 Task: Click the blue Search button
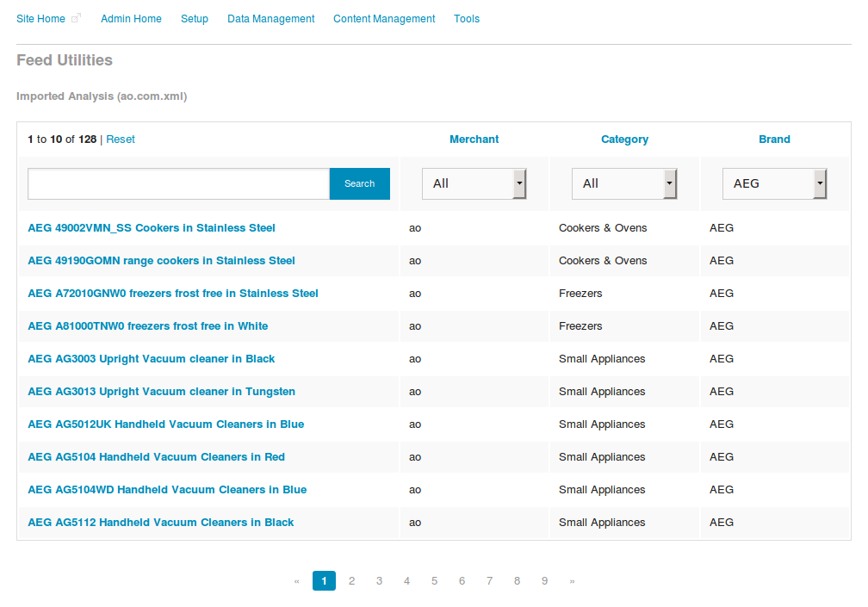point(360,183)
